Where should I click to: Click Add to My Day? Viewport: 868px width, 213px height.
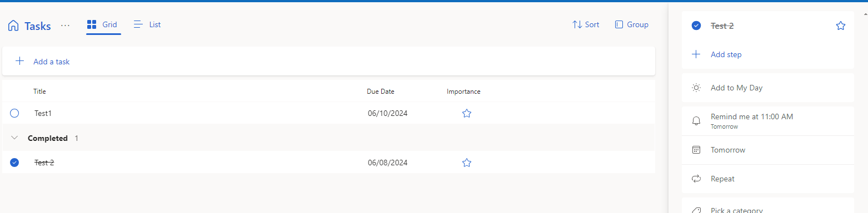pyautogui.click(x=737, y=88)
